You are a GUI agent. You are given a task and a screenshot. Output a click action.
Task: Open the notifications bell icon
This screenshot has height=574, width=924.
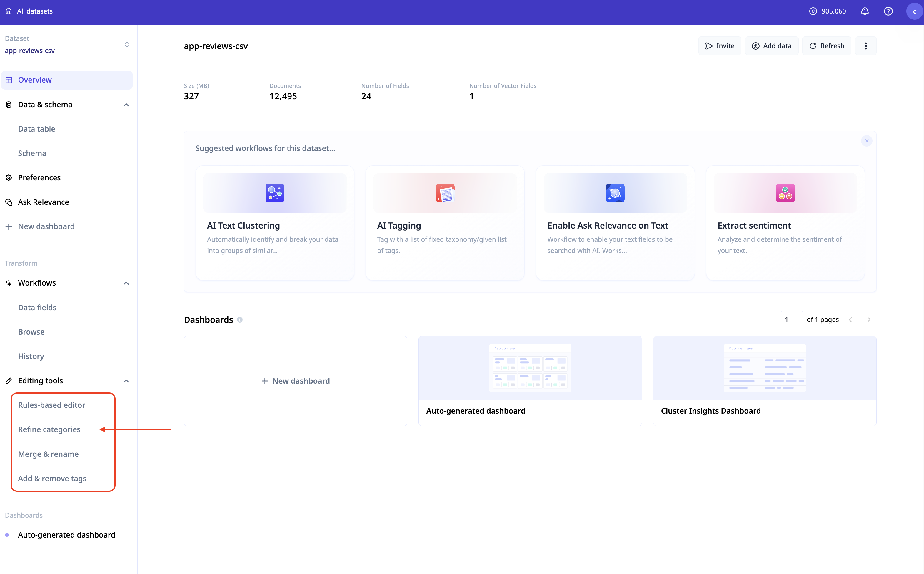tap(864, 11)
